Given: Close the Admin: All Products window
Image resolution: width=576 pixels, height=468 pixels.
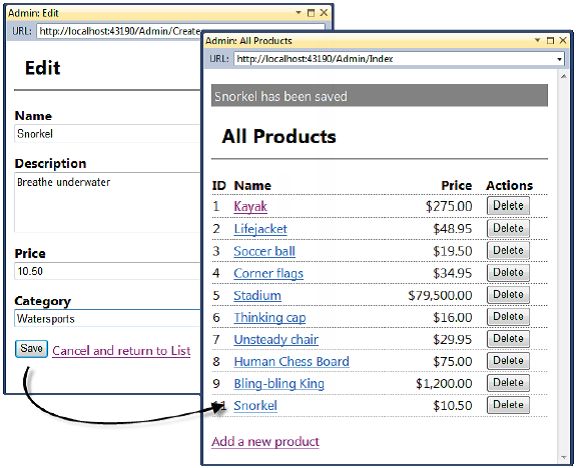Looking at the screenshot, I should tap(563, 40).
